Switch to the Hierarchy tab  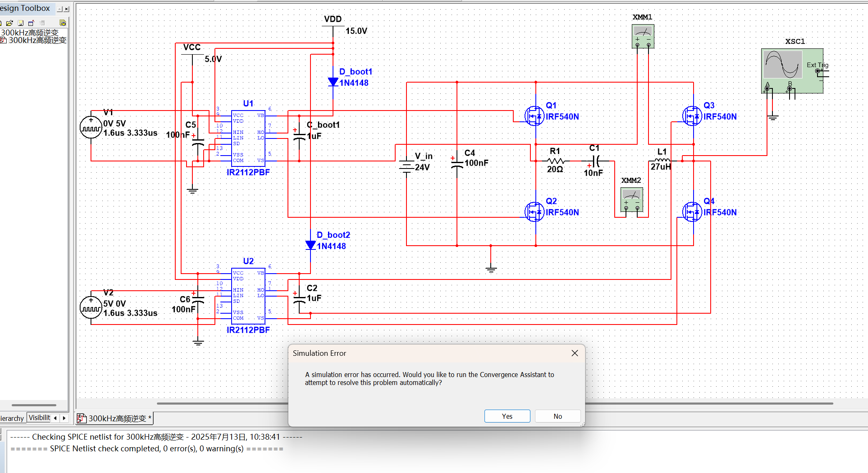12,418
